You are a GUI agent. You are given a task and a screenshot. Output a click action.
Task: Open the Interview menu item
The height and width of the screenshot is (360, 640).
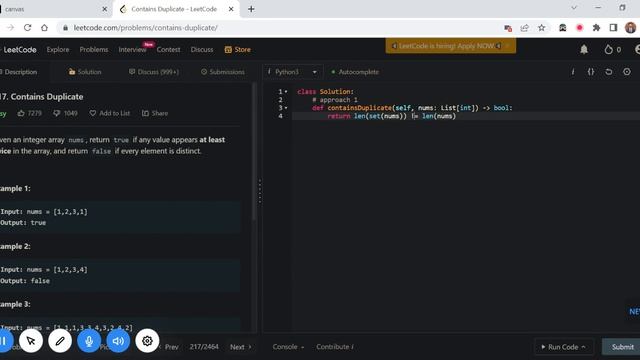(132, 49)
